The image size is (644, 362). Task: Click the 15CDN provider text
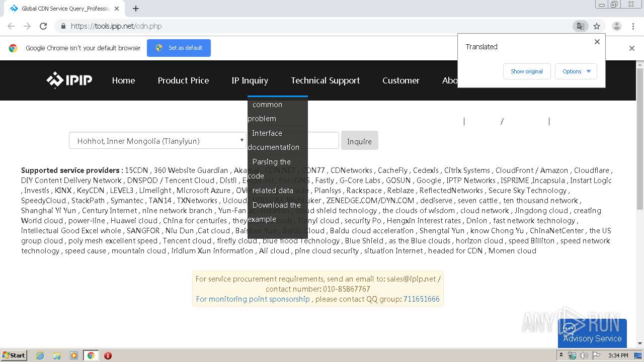136,170
